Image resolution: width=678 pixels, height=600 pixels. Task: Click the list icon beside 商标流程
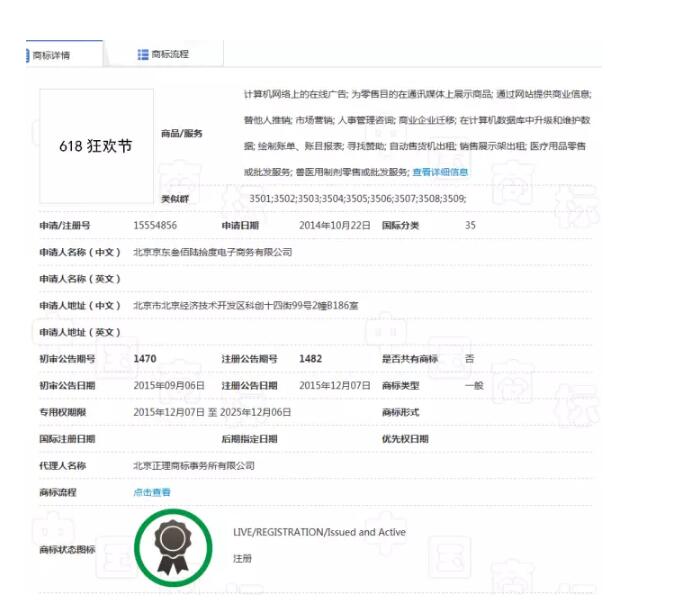(x=143, y=54)
